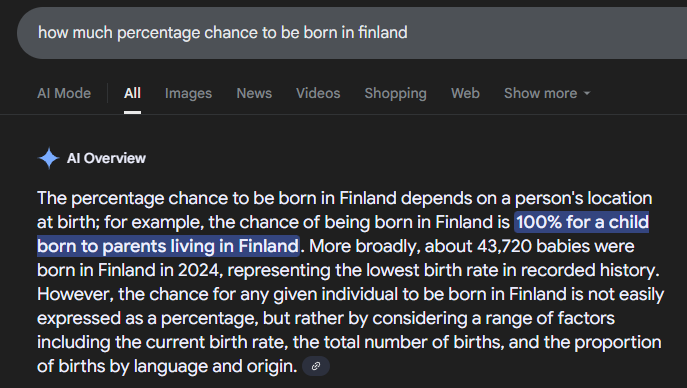The width and height of the screenshot is (687, 388).
Task: Focus the search query input box
Action: (x=352, y=33)
